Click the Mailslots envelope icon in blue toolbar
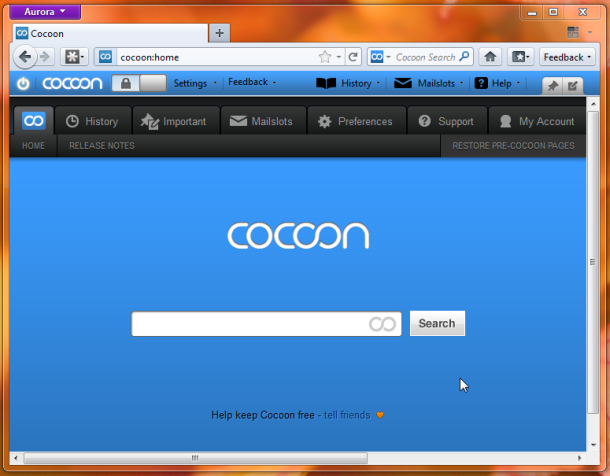The image size is (610, 476). pos(403,83)
